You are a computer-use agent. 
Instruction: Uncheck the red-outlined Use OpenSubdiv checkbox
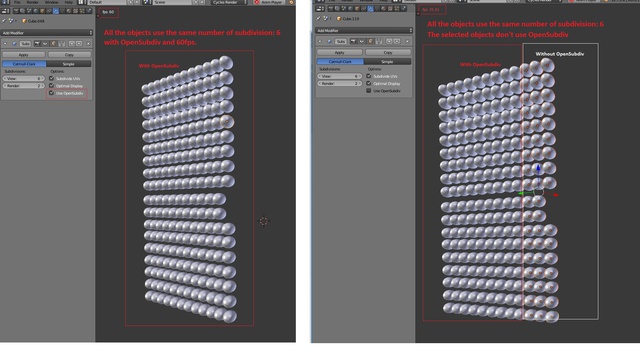click(51, 93)
